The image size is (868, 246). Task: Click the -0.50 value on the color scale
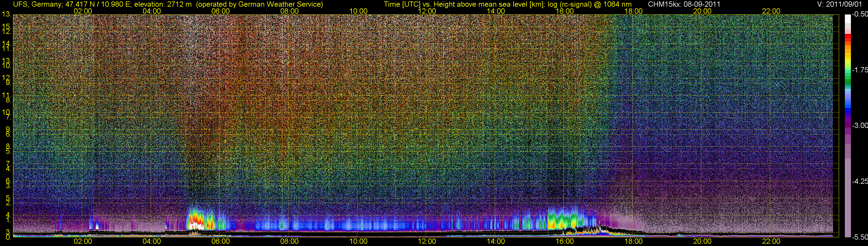860,14
